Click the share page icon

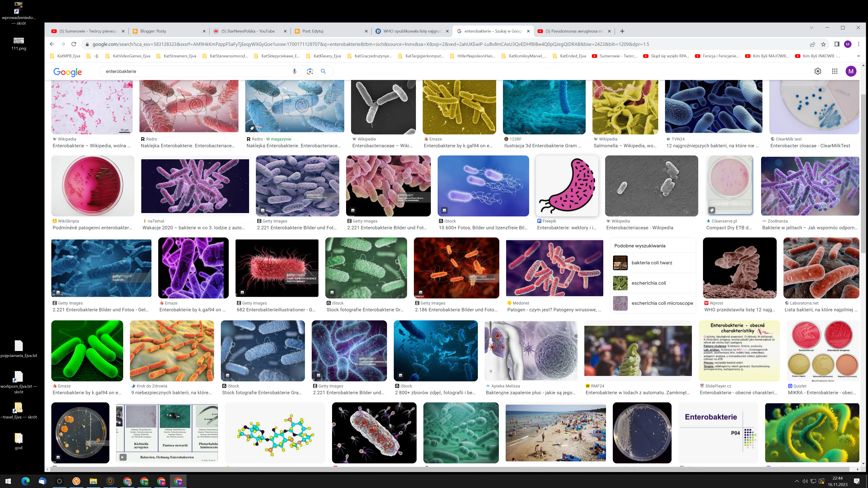pos(812,44)
